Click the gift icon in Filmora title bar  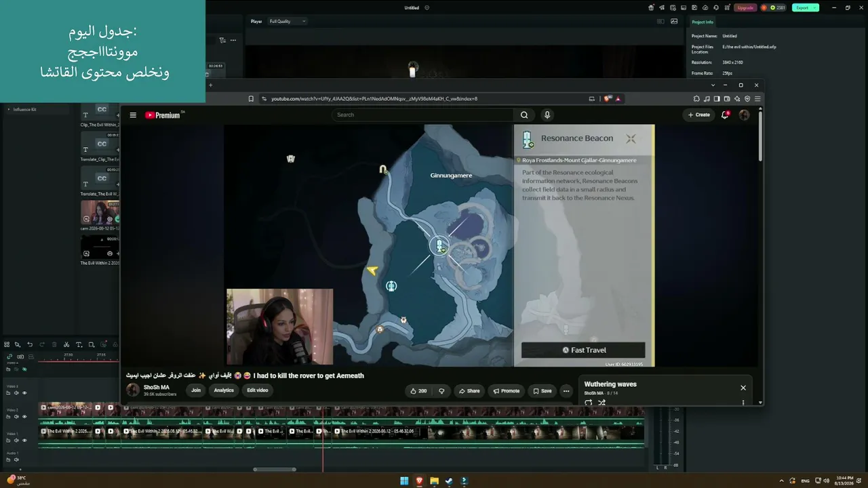click(x=651, y=8)
